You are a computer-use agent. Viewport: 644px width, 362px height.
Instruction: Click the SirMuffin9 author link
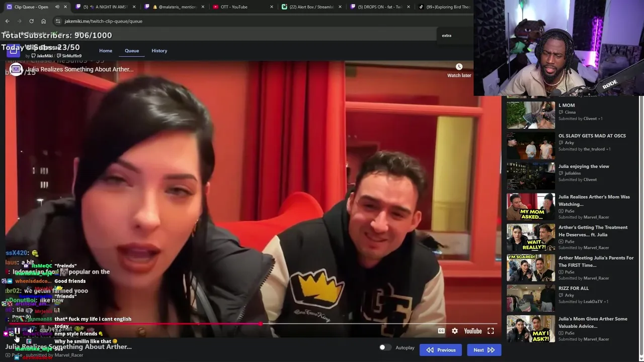pyautogui.click(x=69, y=56)
